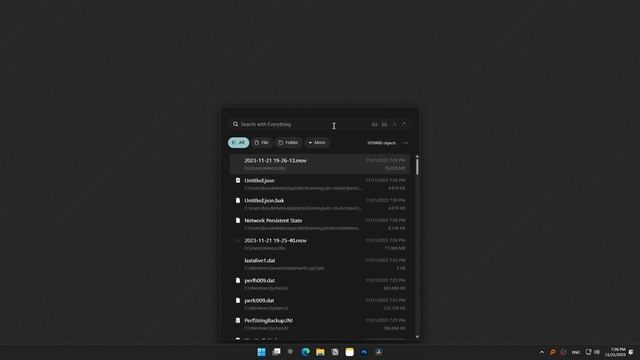This screenshot has height=360, width=640.
Task: Open the Windows Start menu
Action: [x=261, y=352]
